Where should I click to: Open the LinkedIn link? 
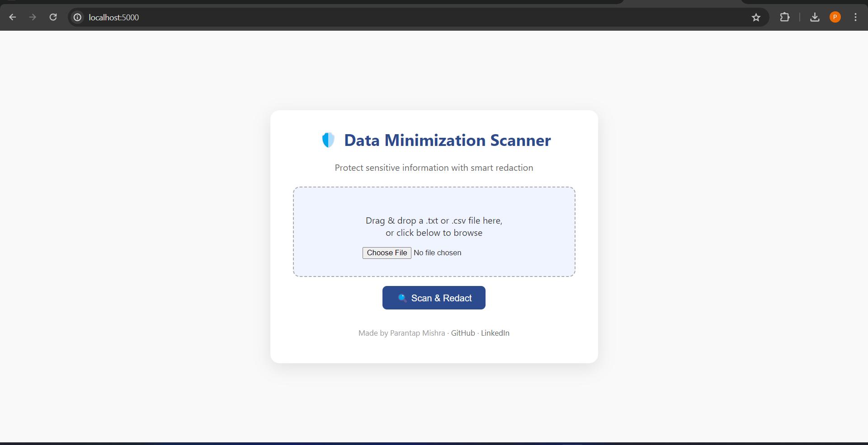pyautogui.click(x=495, y=333)
